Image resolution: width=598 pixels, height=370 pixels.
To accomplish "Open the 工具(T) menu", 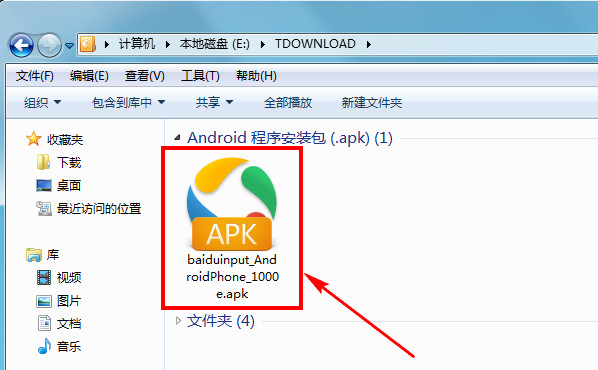I will (x=200, y=76).
